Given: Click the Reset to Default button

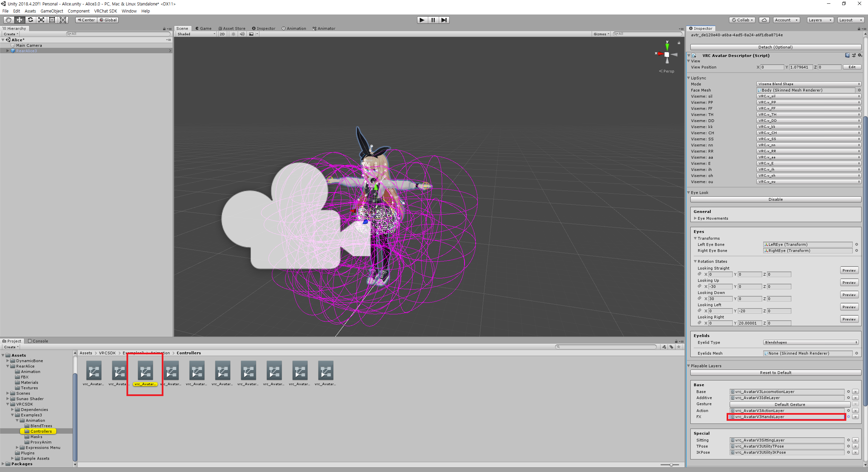Looking at the screenshot, I should [x=775, y=373].
